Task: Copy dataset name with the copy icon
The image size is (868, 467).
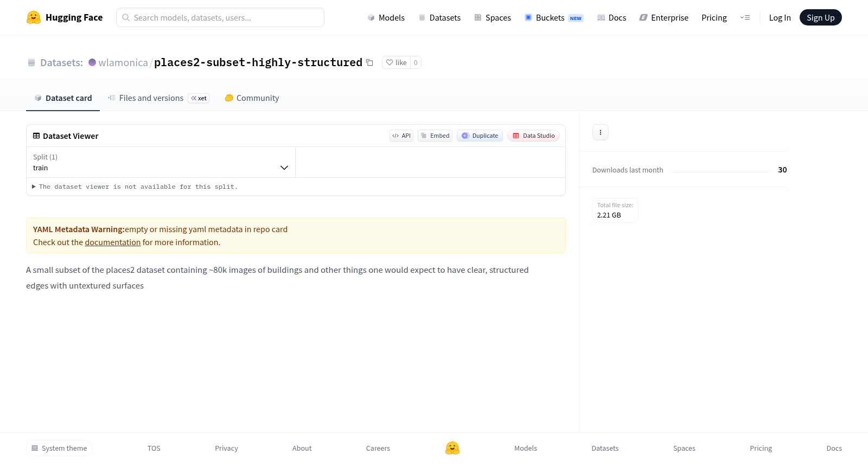Action: 369,62
